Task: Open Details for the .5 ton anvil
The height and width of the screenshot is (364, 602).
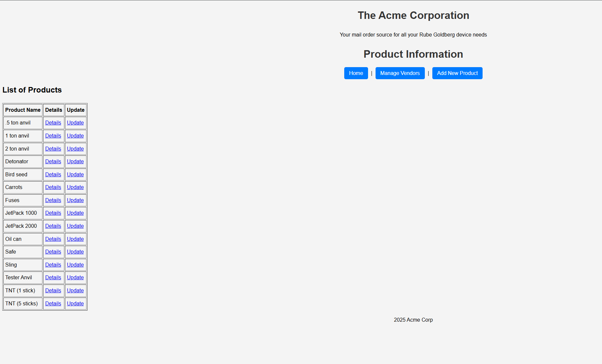Action: [x=53, y=123]
